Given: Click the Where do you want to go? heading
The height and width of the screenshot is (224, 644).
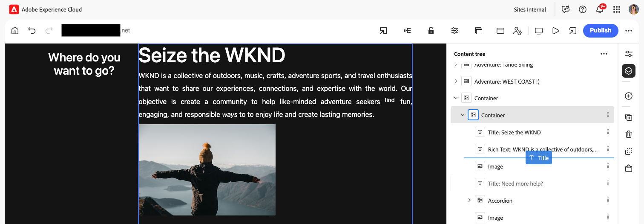Looking at the screenshot, I should point(84,64).
